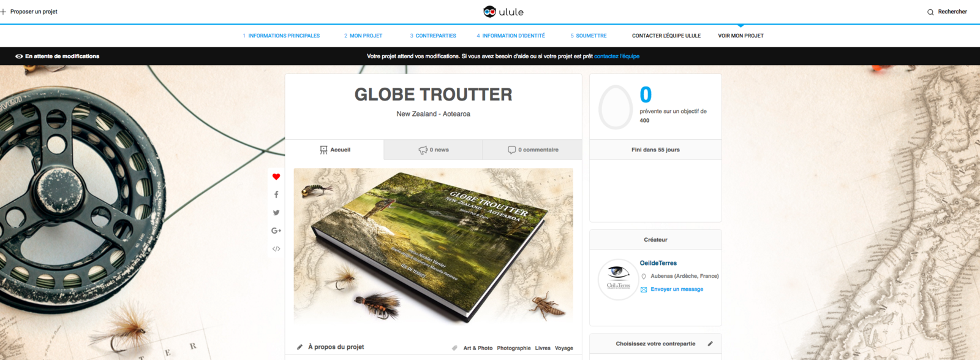Select the Soumettre step
The image size is (980, 360).
pyautogui.click(x=589, y=36)
